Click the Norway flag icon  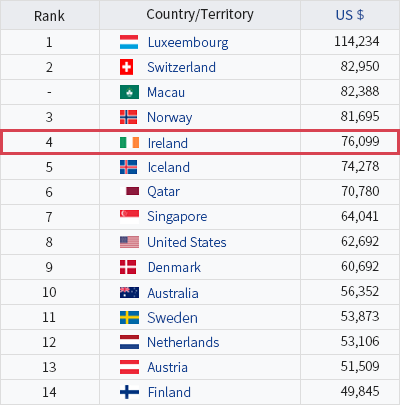pos(129,117)
